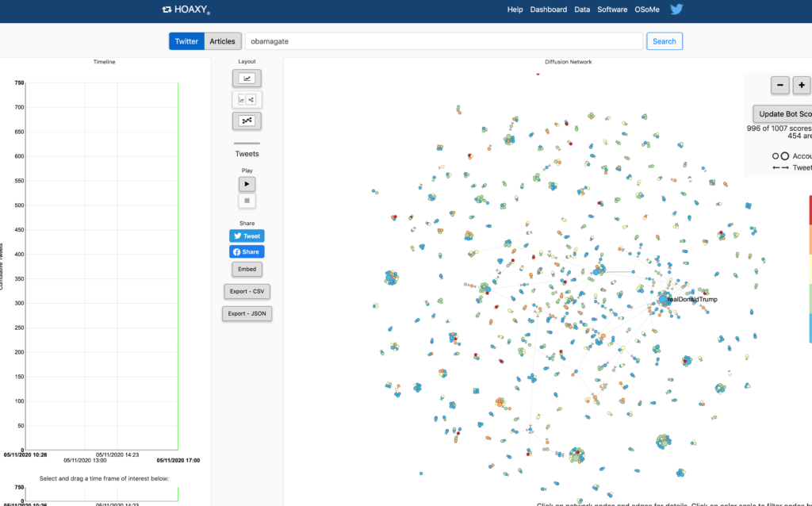
Task: Select network-only layout icon
Action: click(247, 121)
